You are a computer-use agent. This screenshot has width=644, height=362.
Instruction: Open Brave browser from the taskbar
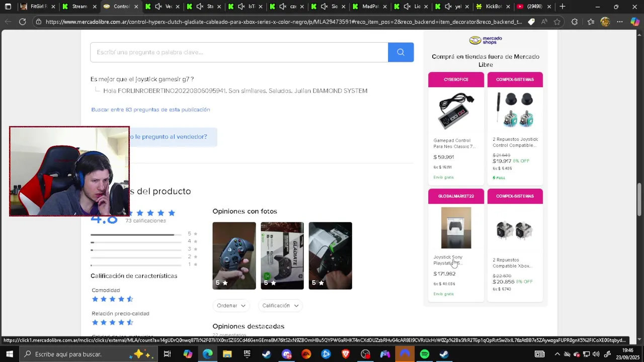tap(346, 354)
